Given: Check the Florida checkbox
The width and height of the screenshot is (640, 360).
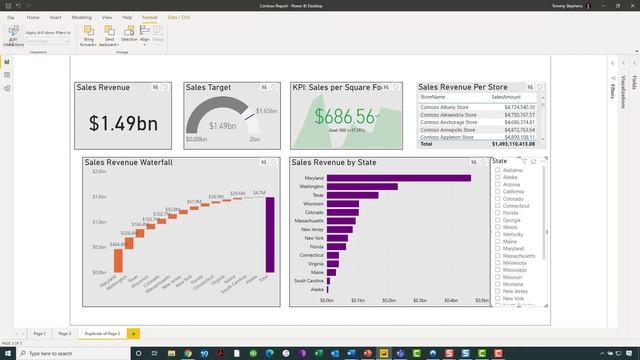Looking at the screenshot, I should coord(498,213).
